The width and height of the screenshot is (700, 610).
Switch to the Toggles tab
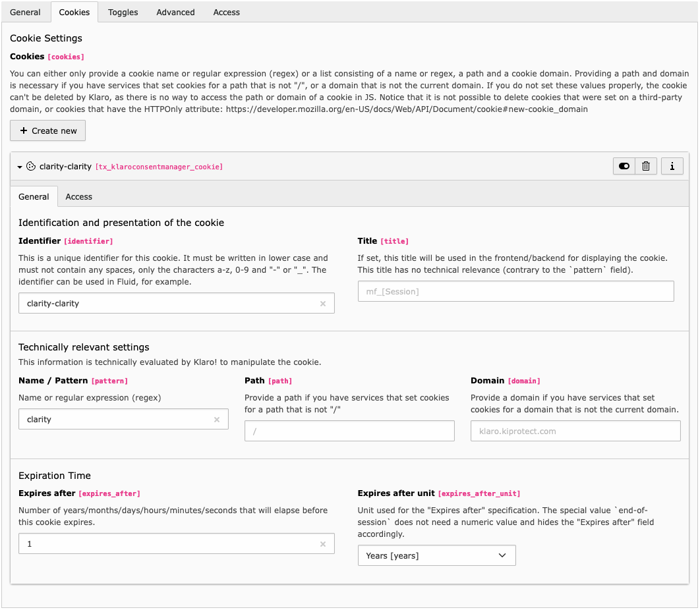coord(123,12)
